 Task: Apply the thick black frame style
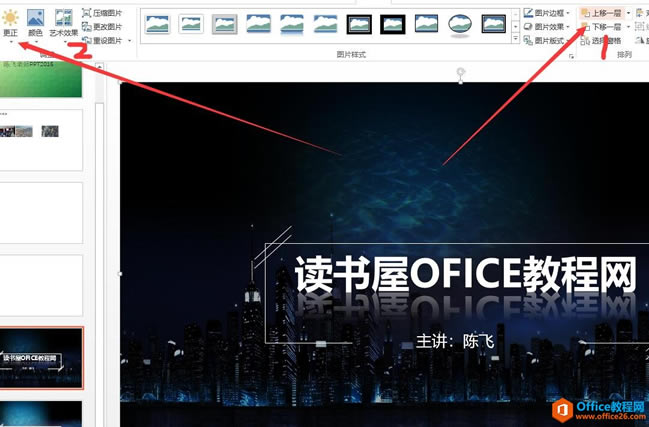(x=392, y=24)
